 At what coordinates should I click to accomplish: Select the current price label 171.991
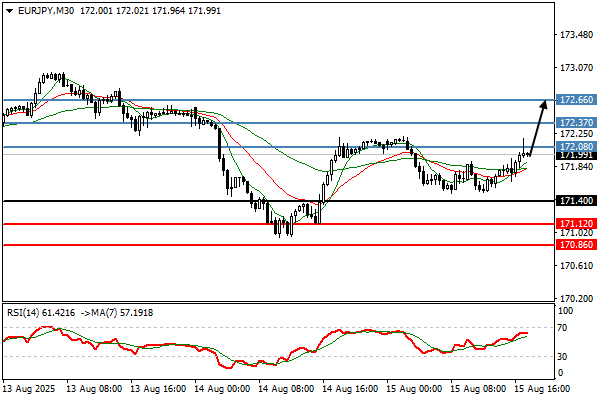(576, 155)
